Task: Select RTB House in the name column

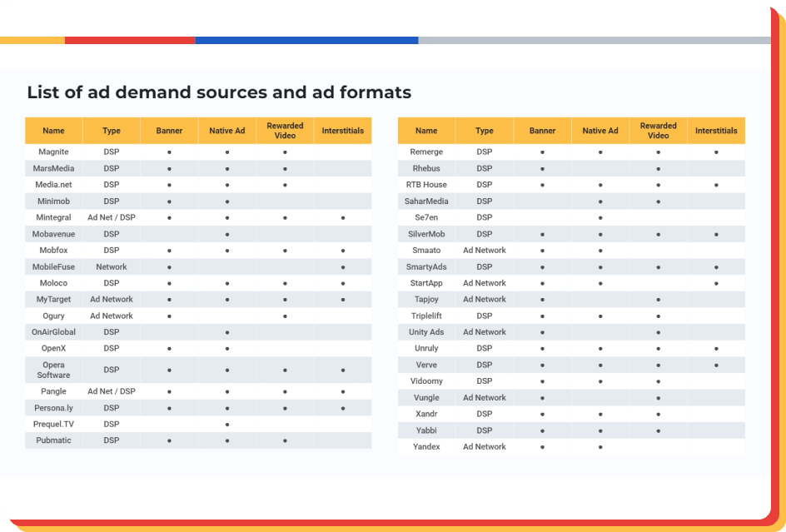Action: pyautogui.click(x=426, y=185)
